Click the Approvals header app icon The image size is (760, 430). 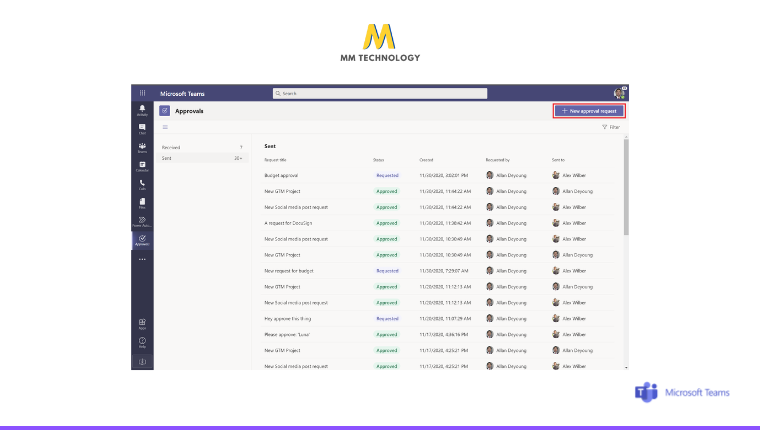point(165,111)
